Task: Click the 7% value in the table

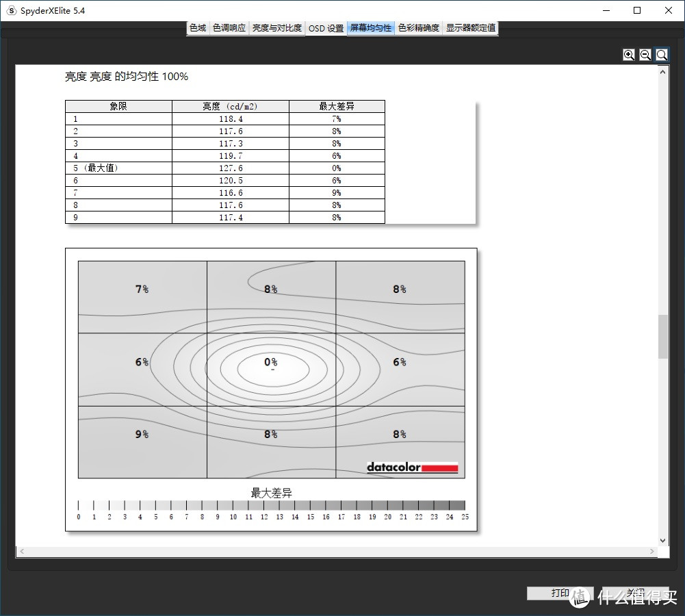Action: click(x=337, y=119)
